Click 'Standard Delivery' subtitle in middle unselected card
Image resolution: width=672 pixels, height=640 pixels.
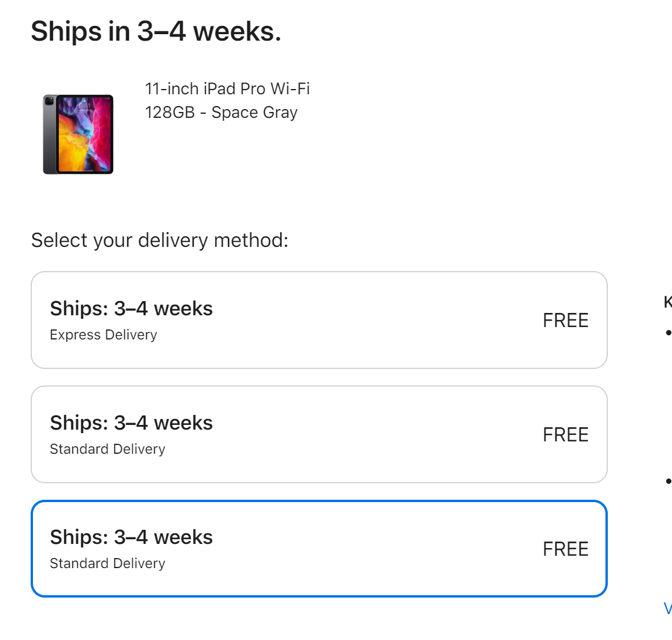[108, 449]
